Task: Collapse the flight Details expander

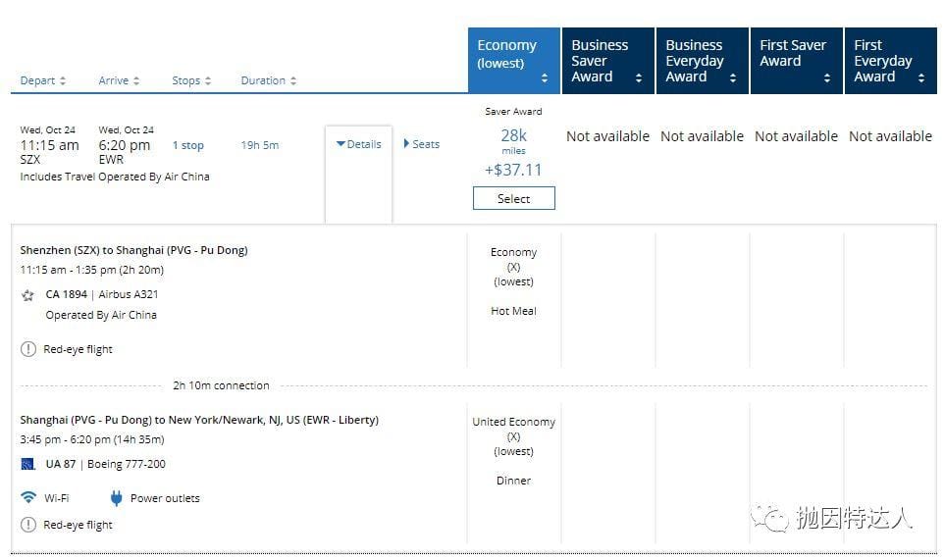Action: pos(359,144)
